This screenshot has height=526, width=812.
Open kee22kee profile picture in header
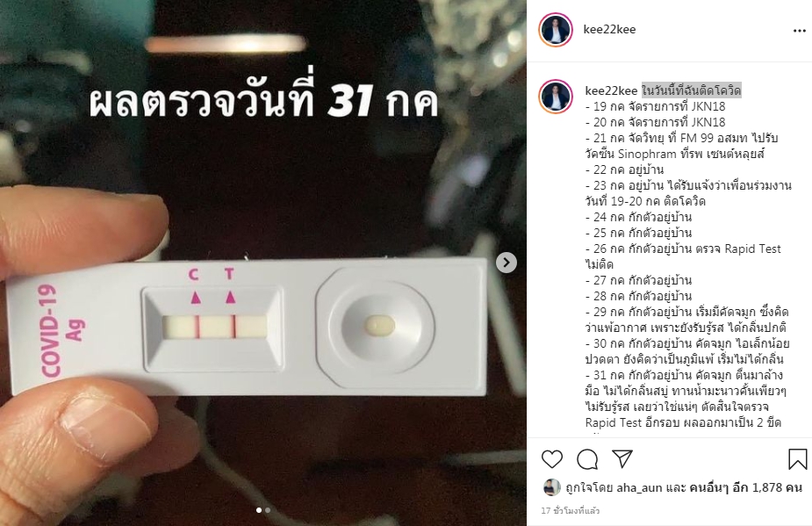click(x=556, y=30)
